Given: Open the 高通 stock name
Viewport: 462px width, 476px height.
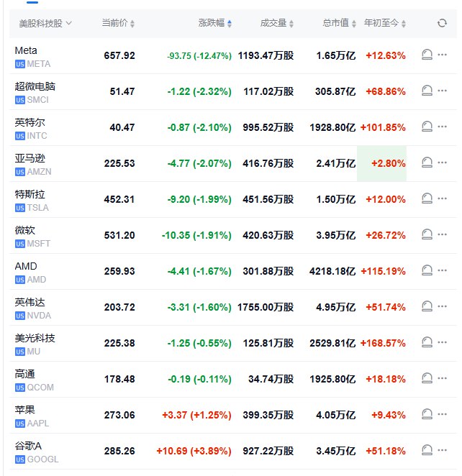Looking at the screenshot, I should click(x=25, y=374).
